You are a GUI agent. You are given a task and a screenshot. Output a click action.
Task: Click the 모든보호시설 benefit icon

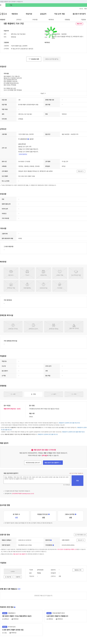[x=43, y=286]
